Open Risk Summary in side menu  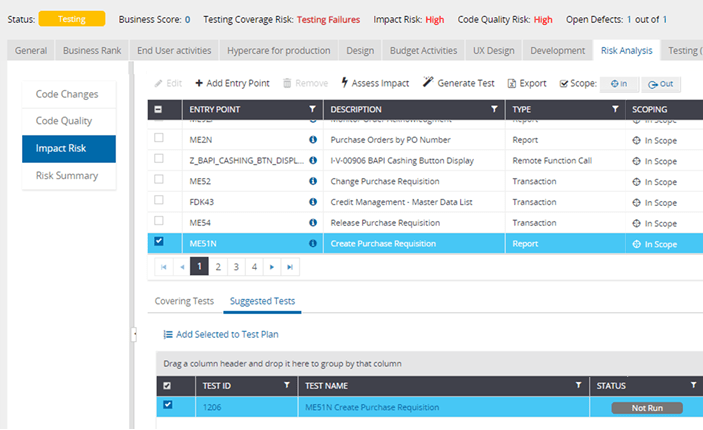pyautogui.click(x=69, y=176)
